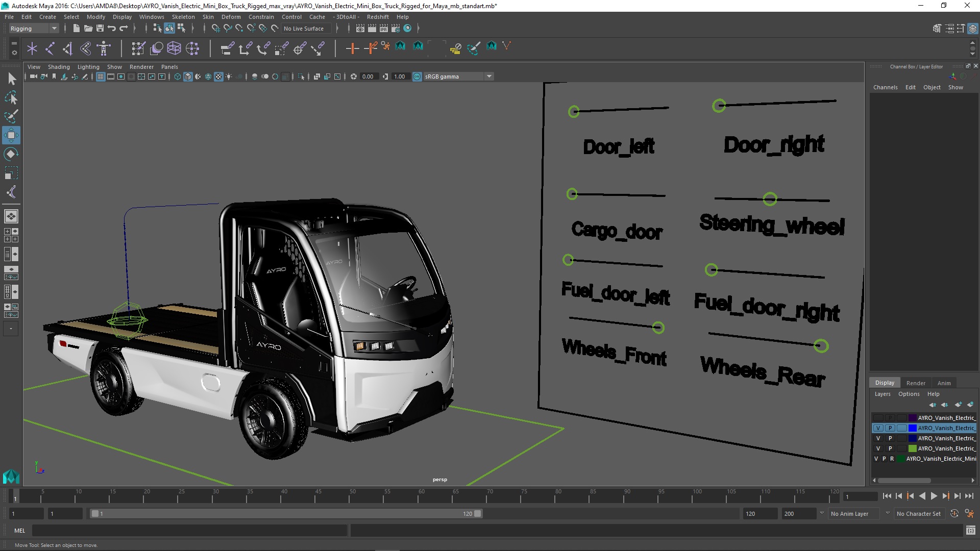
Task: Click the Save Scene disk icon
Action: [x=100, y=29]
